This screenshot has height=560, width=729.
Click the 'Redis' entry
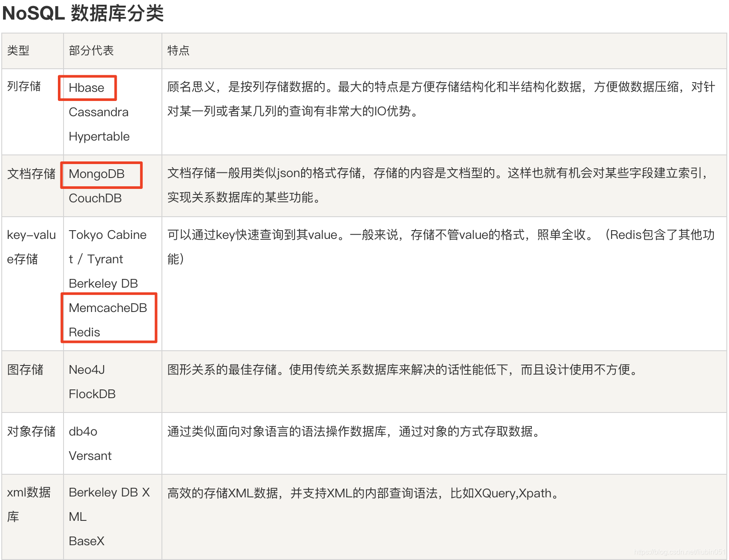coord(84,332)
